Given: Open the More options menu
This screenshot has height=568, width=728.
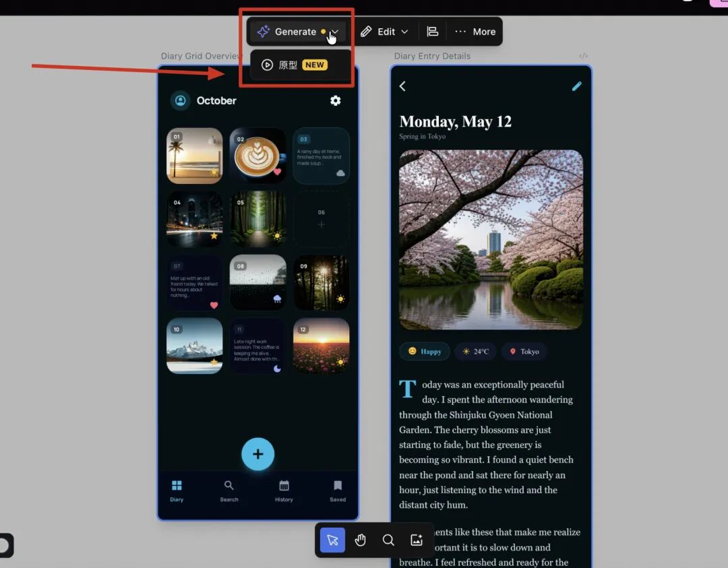Looking at the screenshot, I should coord(475,32).
